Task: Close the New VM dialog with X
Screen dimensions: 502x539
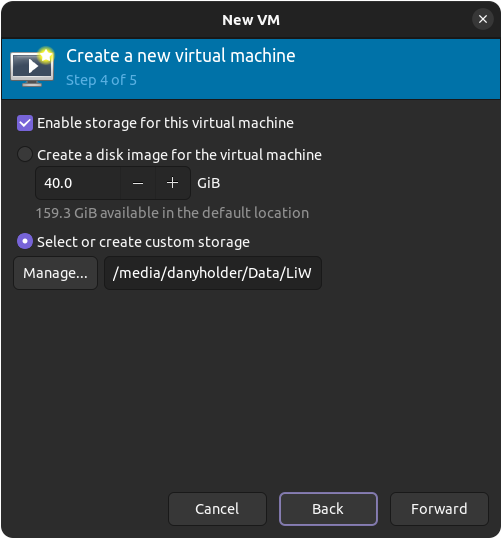Action: [482, 19]
